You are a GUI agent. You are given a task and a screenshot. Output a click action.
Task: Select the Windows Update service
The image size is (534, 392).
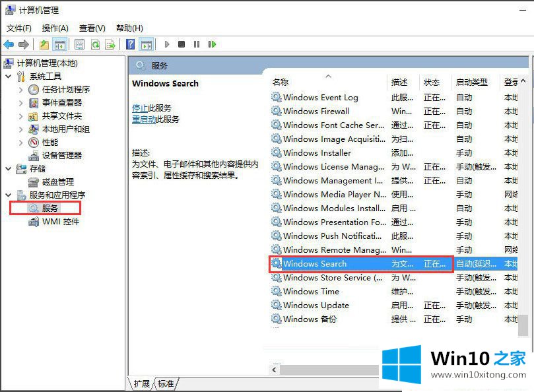point(393,306)
